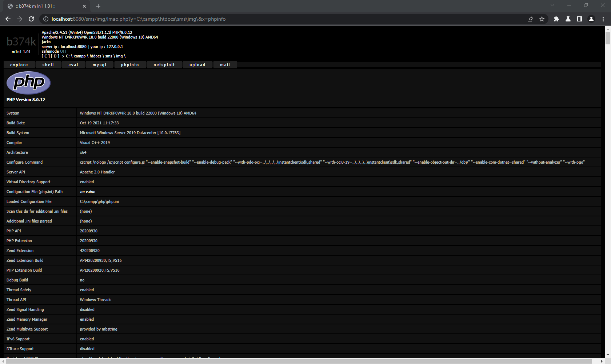Open the Chrome profile menu
Viewport: 611px width, 364px height.
click(x=591, y=19)
